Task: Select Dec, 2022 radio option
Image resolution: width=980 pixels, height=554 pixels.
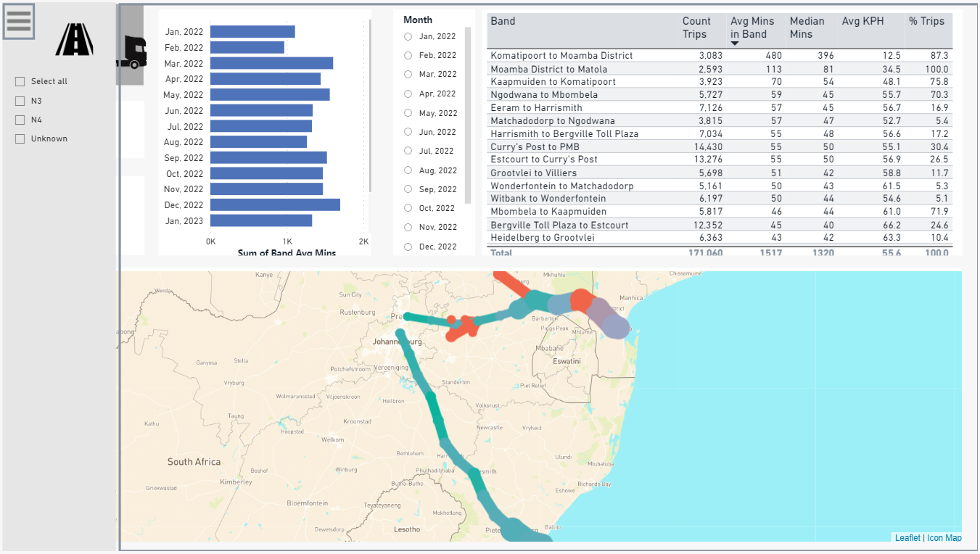Action: [x=408, y=247]
